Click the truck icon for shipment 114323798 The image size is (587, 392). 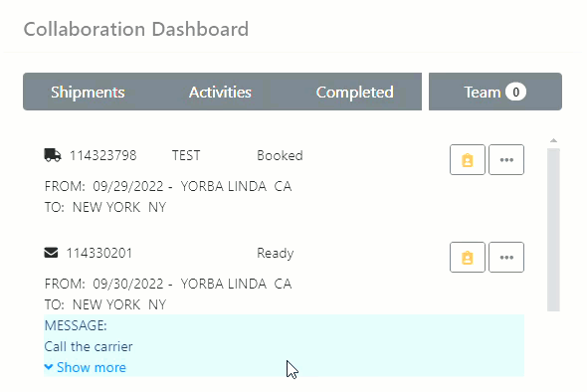pyautogui.click(x=53, y=155)
